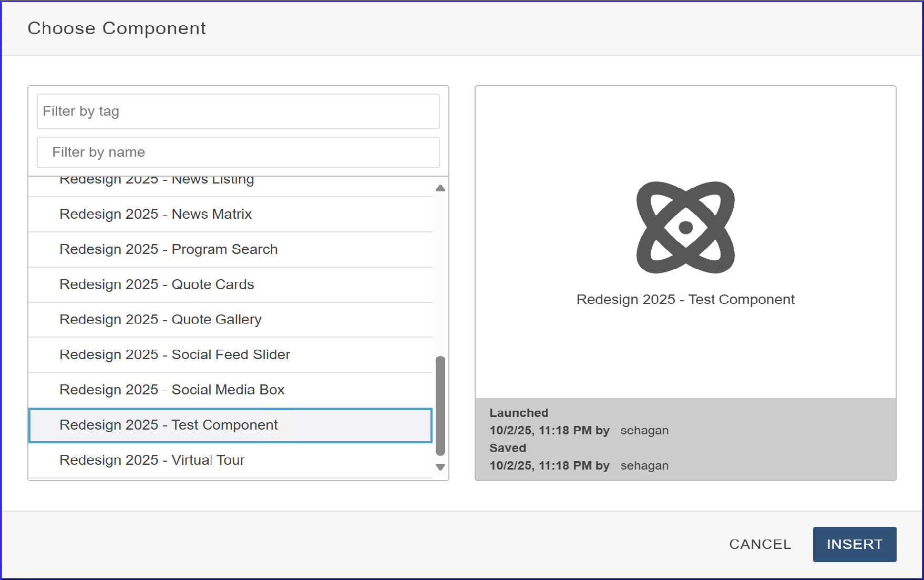Select Redesign 2025 - Social Media Box
This screenshot has width=924, height=580.
click(172, 390)
